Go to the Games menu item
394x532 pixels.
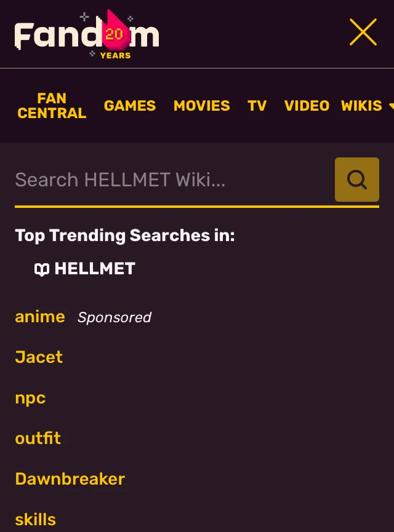pos(130,106)
